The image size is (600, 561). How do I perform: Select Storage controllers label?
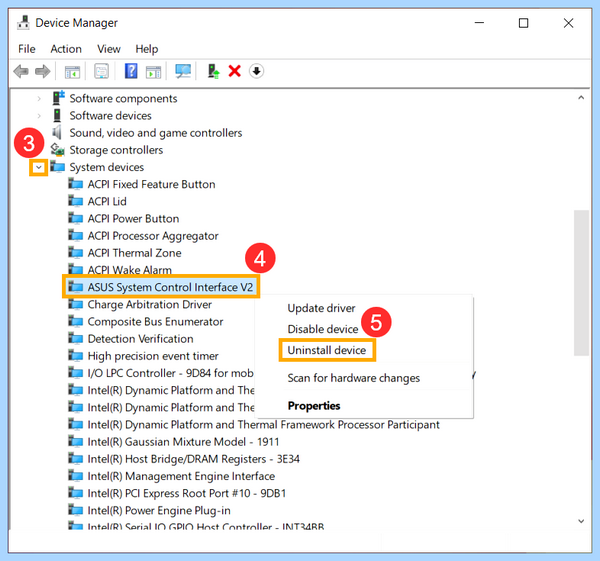(x=116, y=150)
